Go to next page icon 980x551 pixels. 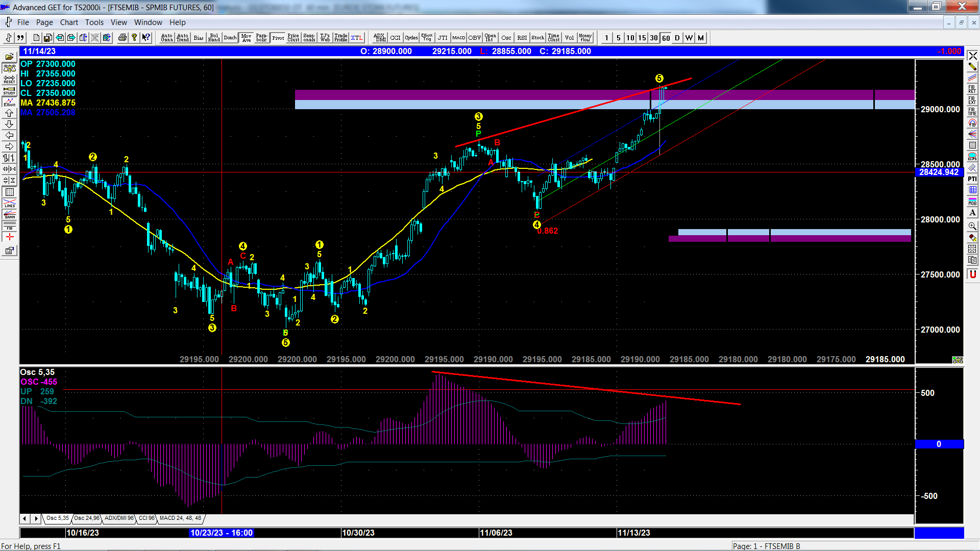point(71,38)
